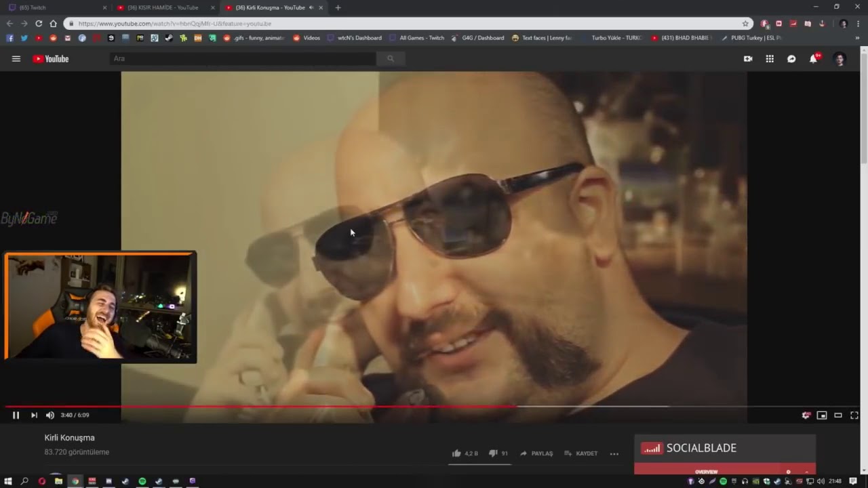Open the YouTube messages share icon

pyautogui.click(x=791, y=59)
